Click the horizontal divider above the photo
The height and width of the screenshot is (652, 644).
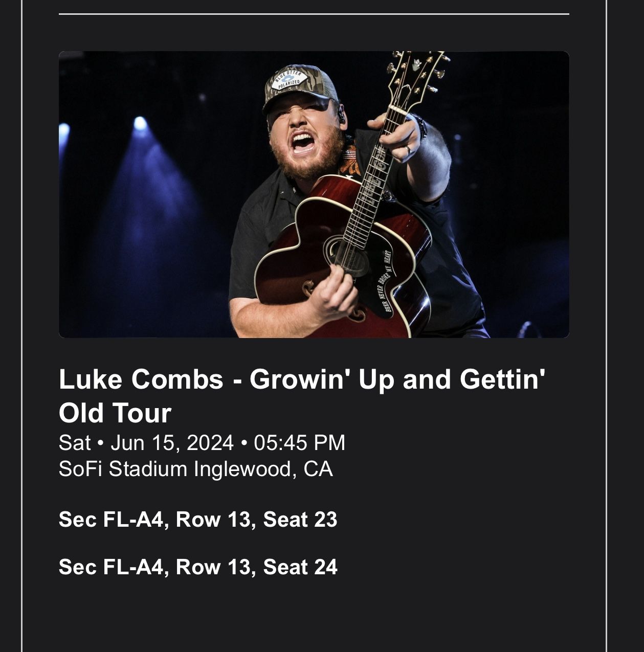pyautogui.click(x=314, y=14)
